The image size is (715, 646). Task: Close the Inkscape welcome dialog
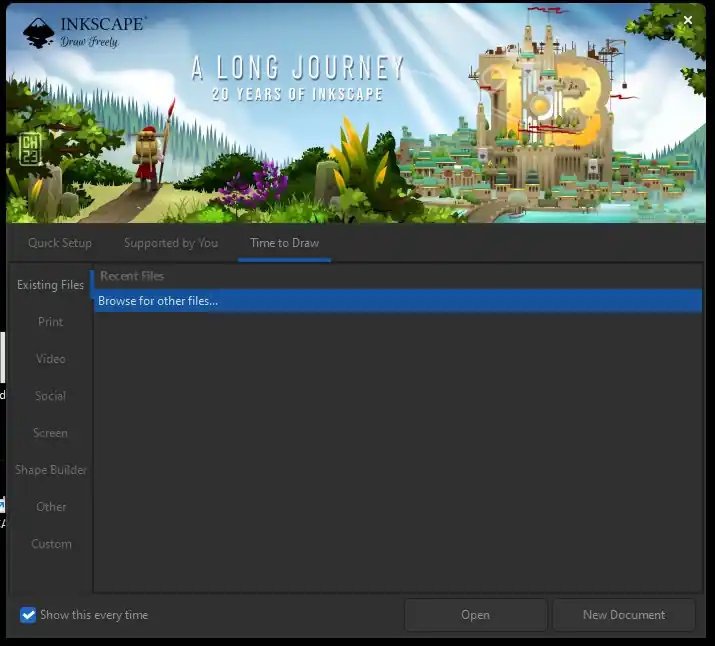tap(688, 20)
